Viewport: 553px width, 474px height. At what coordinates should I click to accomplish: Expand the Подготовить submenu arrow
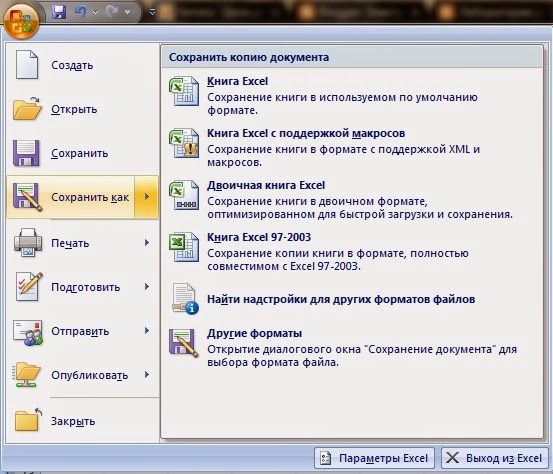(x=147, y=287)
